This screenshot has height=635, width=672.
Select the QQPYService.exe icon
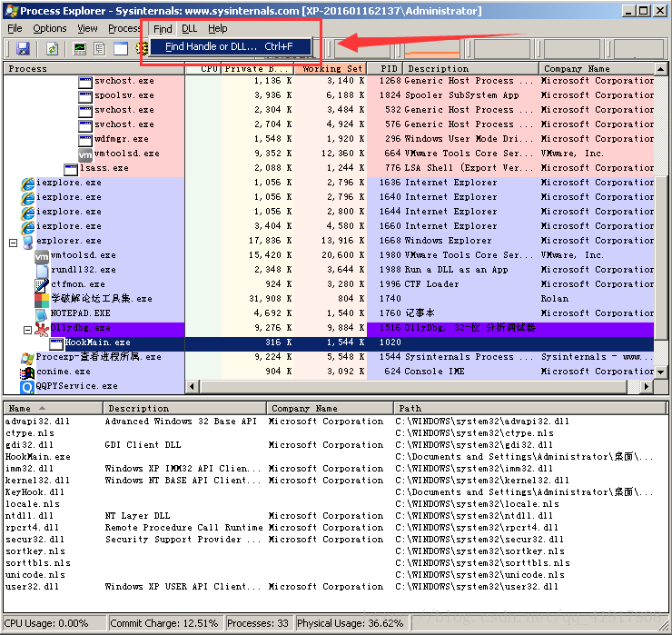27,387
